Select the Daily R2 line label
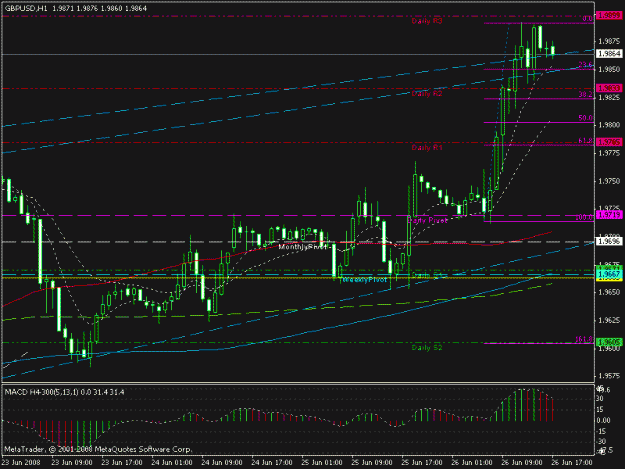The width and height of the screenshot is (625, 469). click(427, 94)
